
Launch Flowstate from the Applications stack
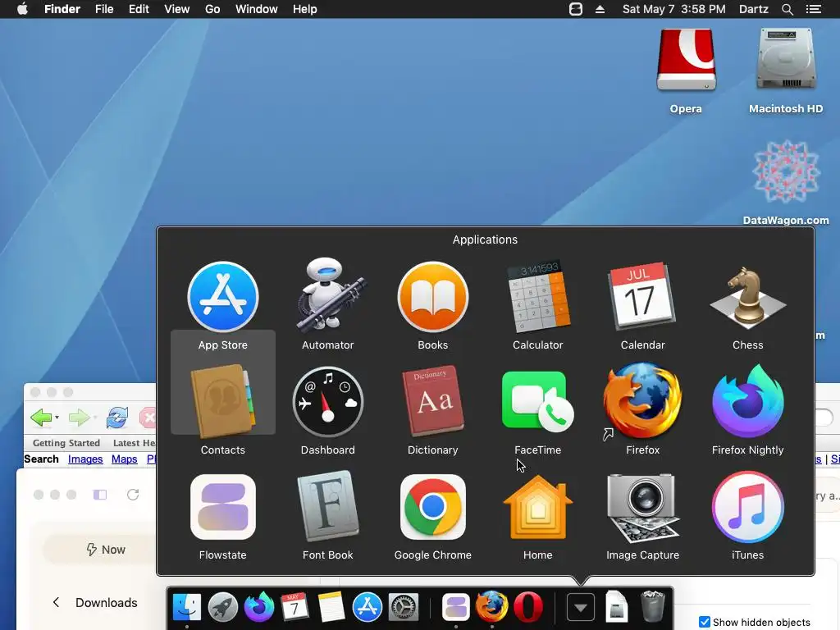tap(223, 507)
